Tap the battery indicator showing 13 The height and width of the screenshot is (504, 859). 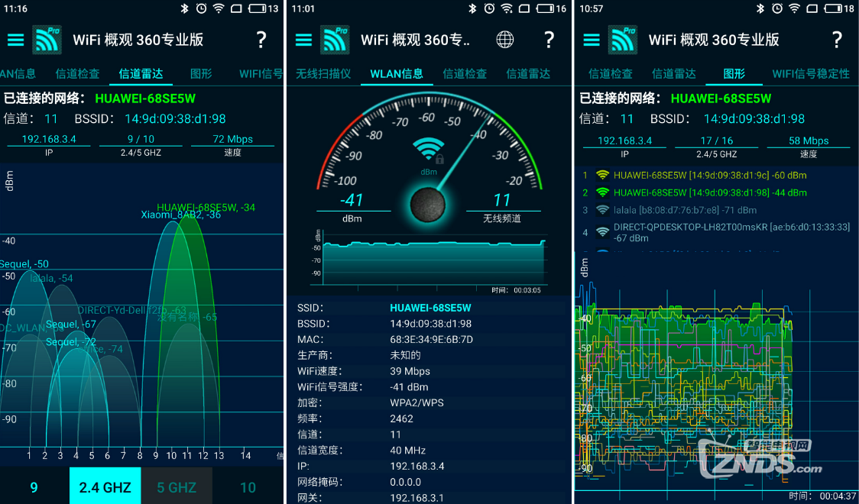pyautogui.click(x=264, y=8)
